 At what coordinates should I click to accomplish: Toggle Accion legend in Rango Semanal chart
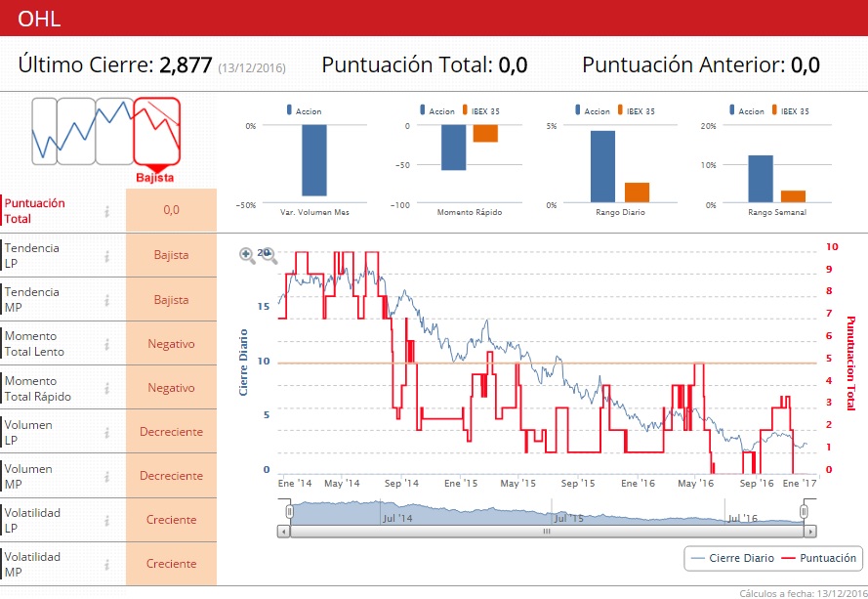coord(747,110)
